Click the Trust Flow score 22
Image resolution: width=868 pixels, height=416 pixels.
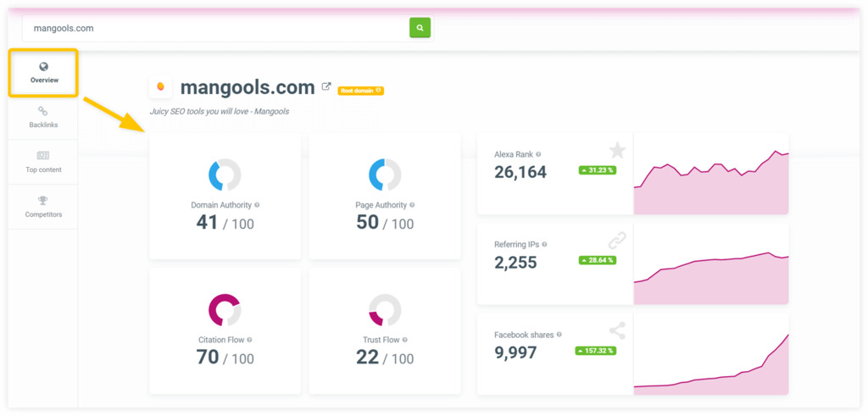(x=368, y=358)
